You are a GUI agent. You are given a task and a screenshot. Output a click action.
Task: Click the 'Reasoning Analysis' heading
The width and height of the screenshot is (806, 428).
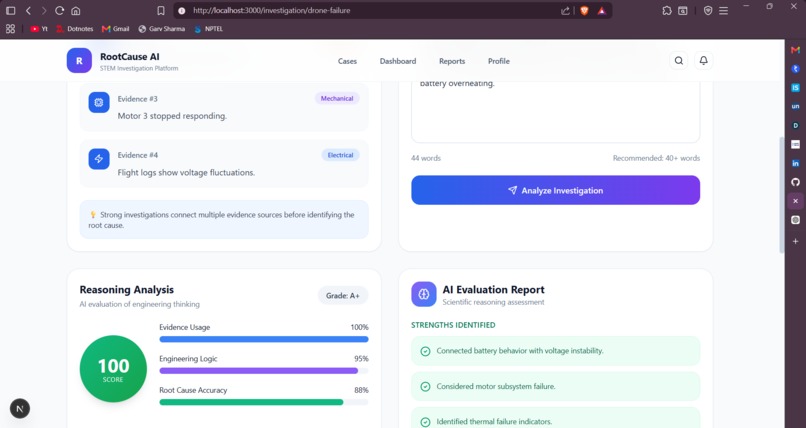pos(126,290)
